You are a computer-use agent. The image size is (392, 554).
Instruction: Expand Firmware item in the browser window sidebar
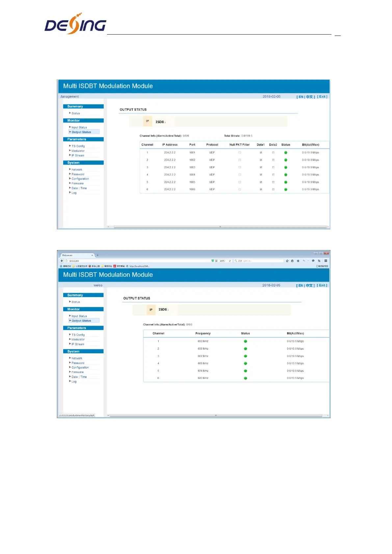(x=78, y=372)
